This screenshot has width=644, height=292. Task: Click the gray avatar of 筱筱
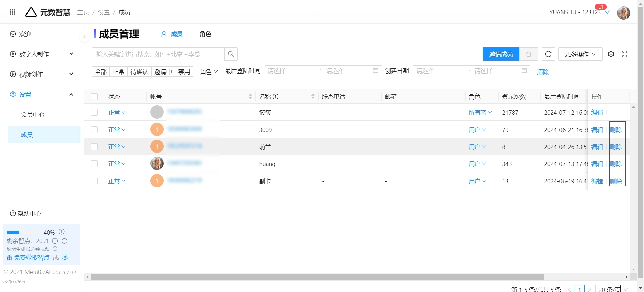click(x=157, y=112)
